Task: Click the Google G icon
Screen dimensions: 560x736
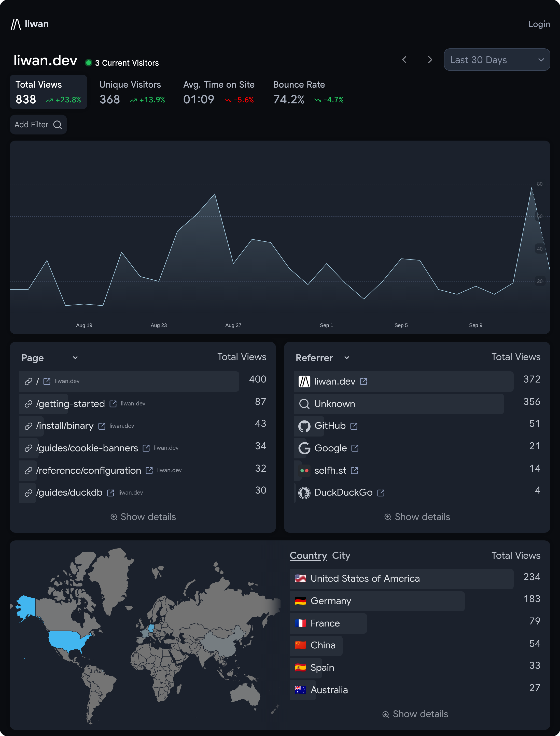Action: (304, 448)
